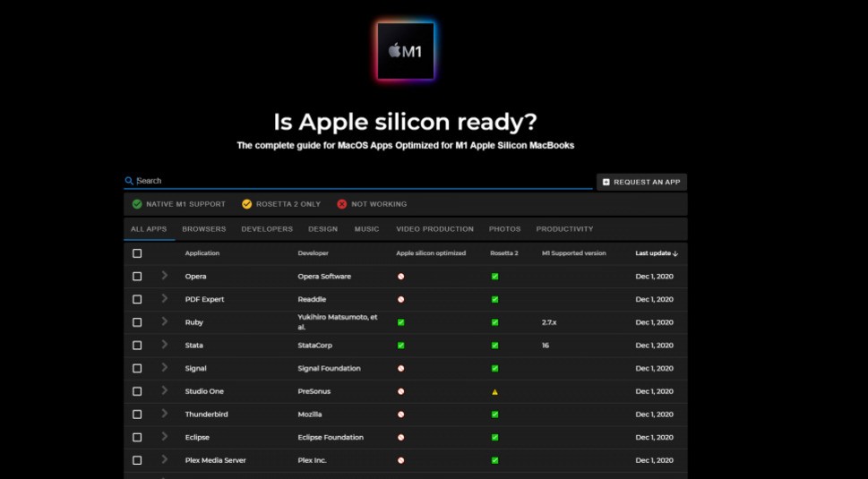868x479 pixels.
Task: Click Stata's green Apple silicon check icon
Action: tap(400, 345)
